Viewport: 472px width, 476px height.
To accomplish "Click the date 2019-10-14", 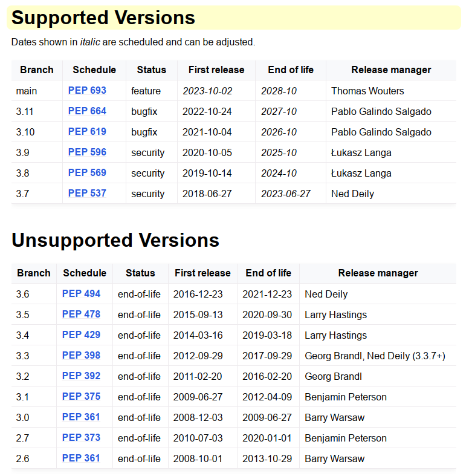I will pyautogui.click(x=207, y=173).
